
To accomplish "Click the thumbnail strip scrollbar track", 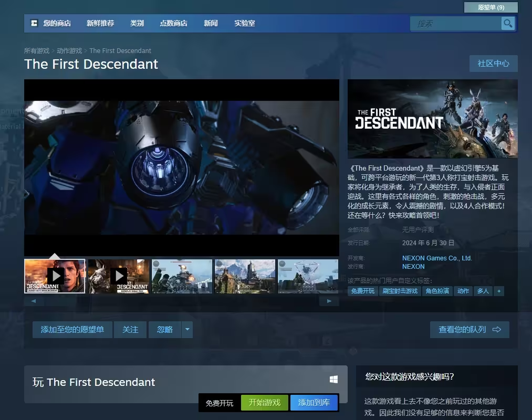I will pos(181,301).
